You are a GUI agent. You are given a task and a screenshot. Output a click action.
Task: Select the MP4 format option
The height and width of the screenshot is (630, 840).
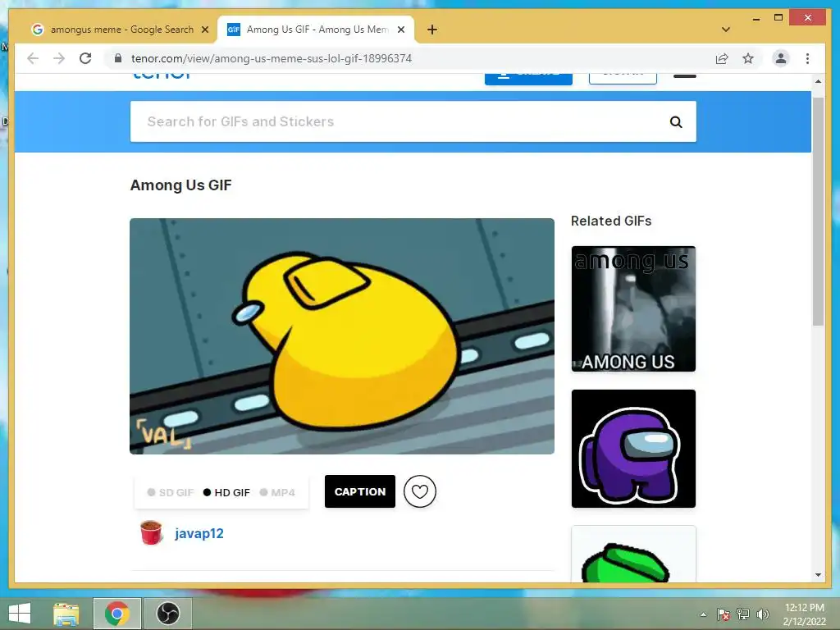point(277,492)
